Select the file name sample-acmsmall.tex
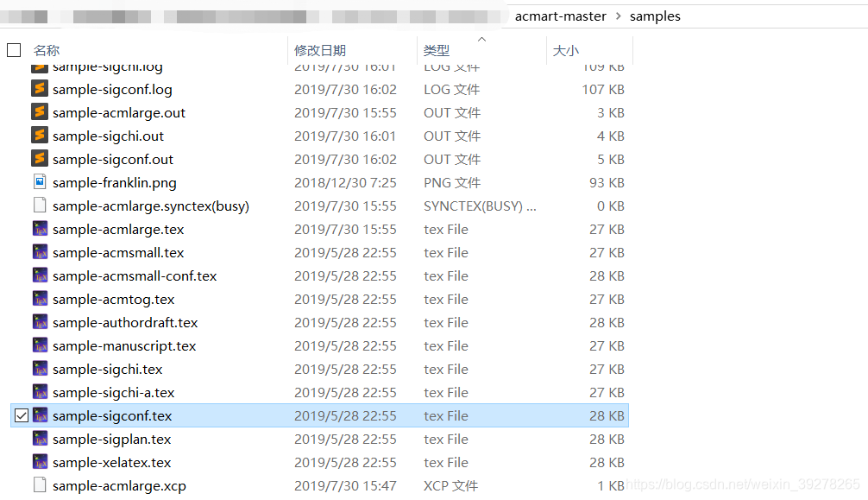The width and height of the screenshot is (868, 500). (118, 252)
